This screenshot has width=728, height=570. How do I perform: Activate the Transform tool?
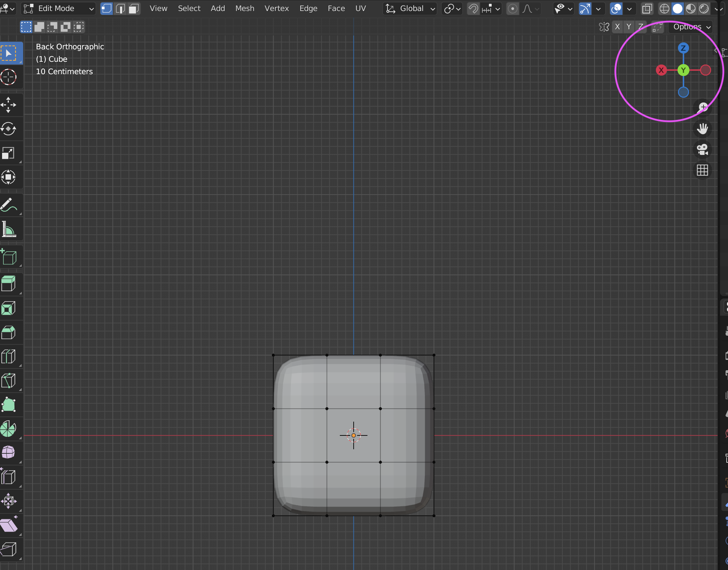coord(9,177)
